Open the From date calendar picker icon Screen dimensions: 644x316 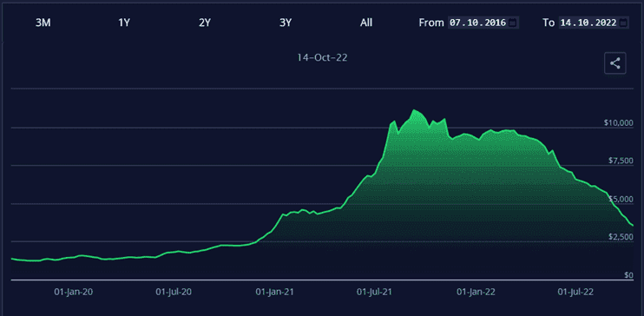(512, 23)
